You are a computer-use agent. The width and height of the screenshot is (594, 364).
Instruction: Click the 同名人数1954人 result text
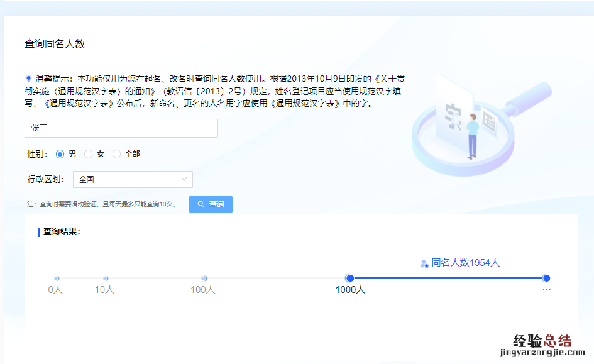tap(465, 263)
